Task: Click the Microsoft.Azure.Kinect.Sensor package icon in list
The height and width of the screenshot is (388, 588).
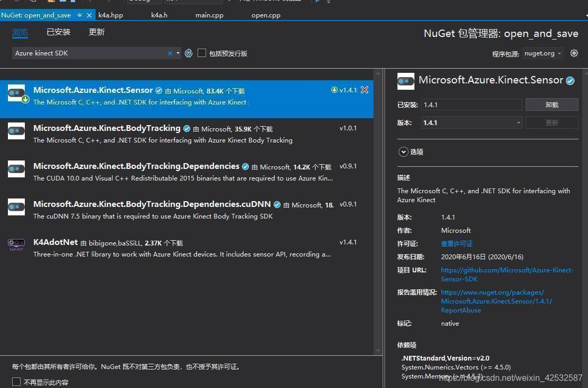Action: click(16, 93)
